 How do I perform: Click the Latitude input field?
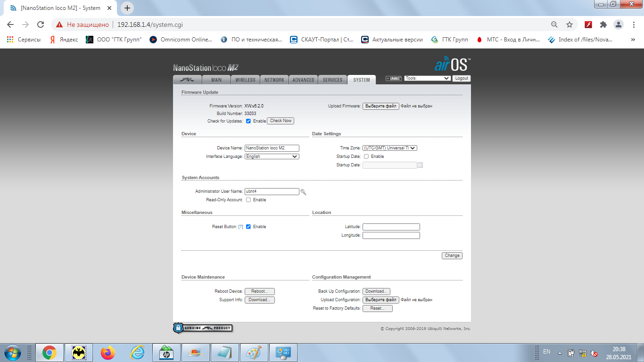(391, 227)
